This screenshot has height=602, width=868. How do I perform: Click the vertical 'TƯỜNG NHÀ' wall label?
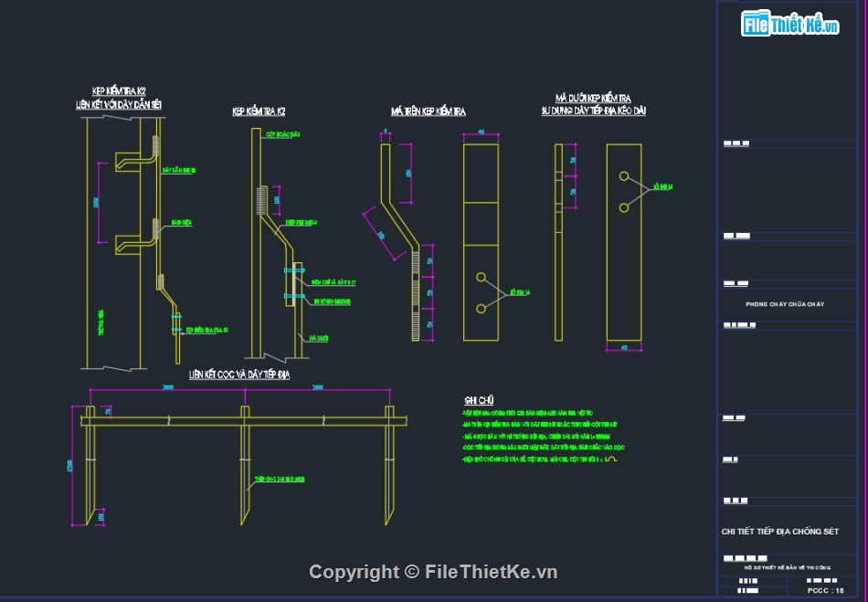pos(101,322)
